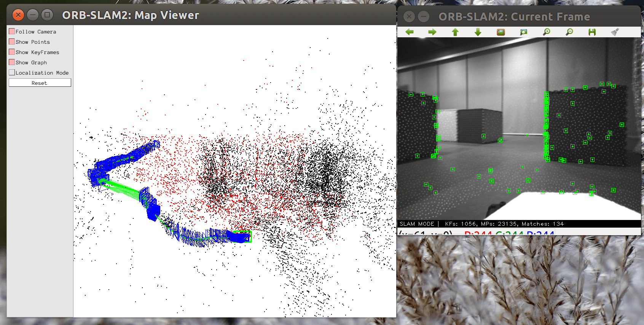Image resolution: width=644 pixels, height=325 pixels.
Task: Maximize the ORB-SLAM2 Map Viewer window
Action: (x=47, y=15)
